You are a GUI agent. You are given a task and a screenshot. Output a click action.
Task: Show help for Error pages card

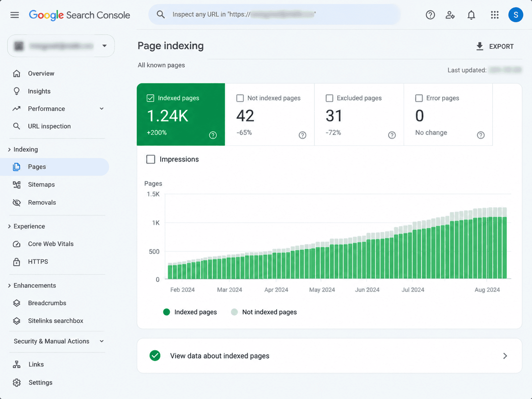pos(481,135)
